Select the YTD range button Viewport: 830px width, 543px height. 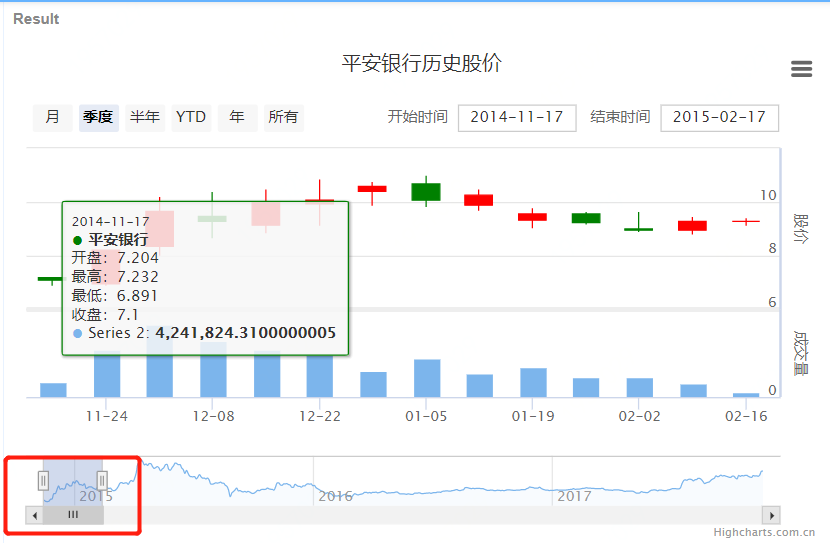191,117
